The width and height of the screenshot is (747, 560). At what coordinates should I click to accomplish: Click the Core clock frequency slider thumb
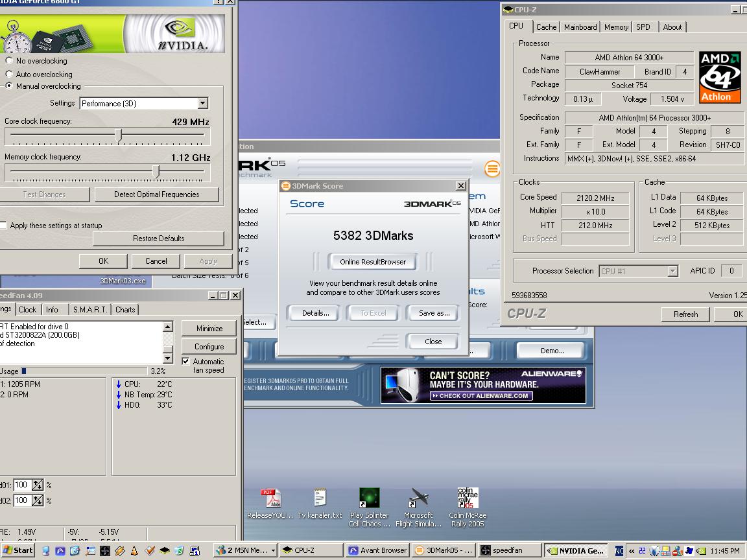119,135
